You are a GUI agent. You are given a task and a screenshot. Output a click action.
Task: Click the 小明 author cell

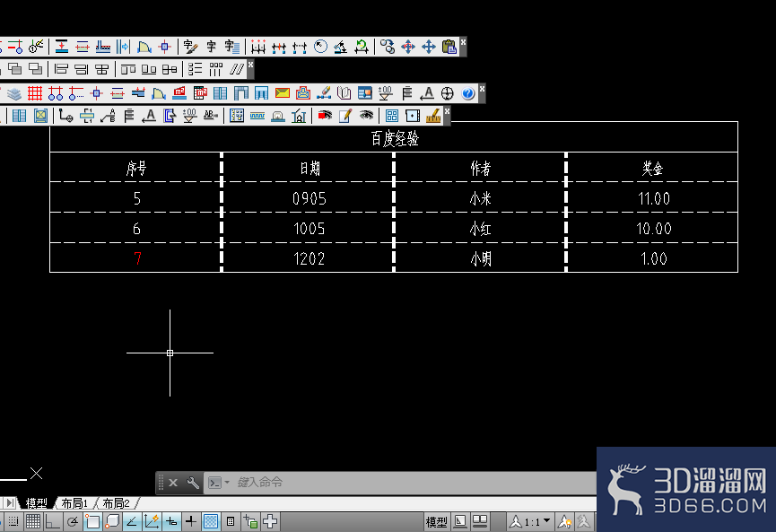coord(480,257)
